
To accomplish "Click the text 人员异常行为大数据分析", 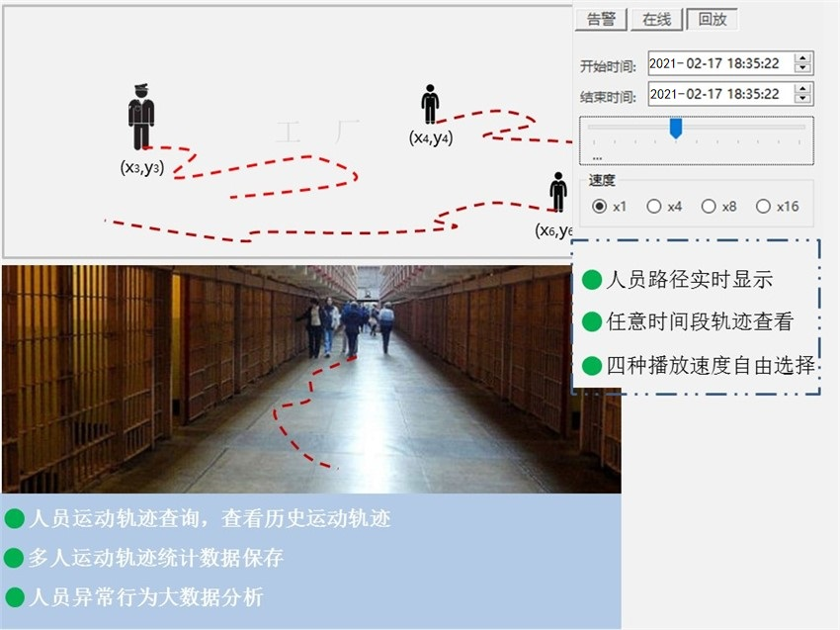I will (x=145, y=596).
